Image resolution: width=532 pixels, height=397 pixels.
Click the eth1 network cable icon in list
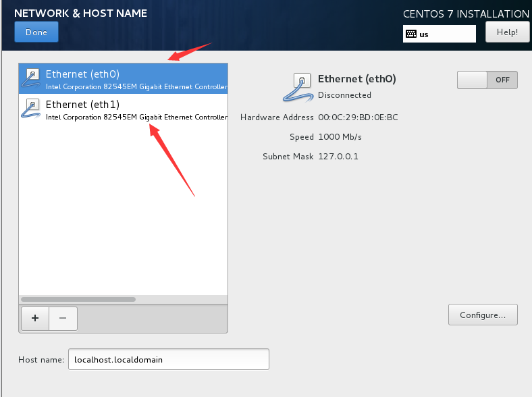(30, 109)
